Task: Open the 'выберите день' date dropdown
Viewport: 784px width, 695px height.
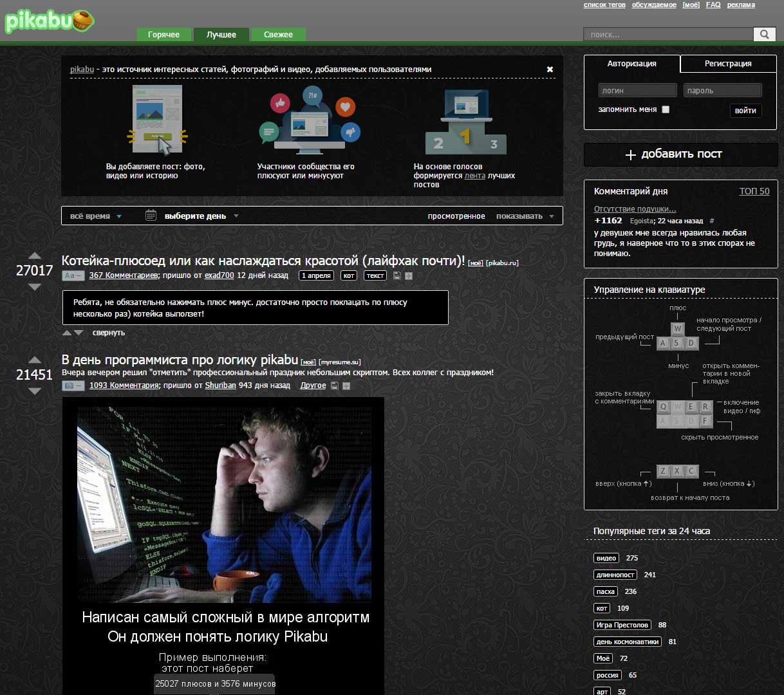Action: click(x=201, y=216)
